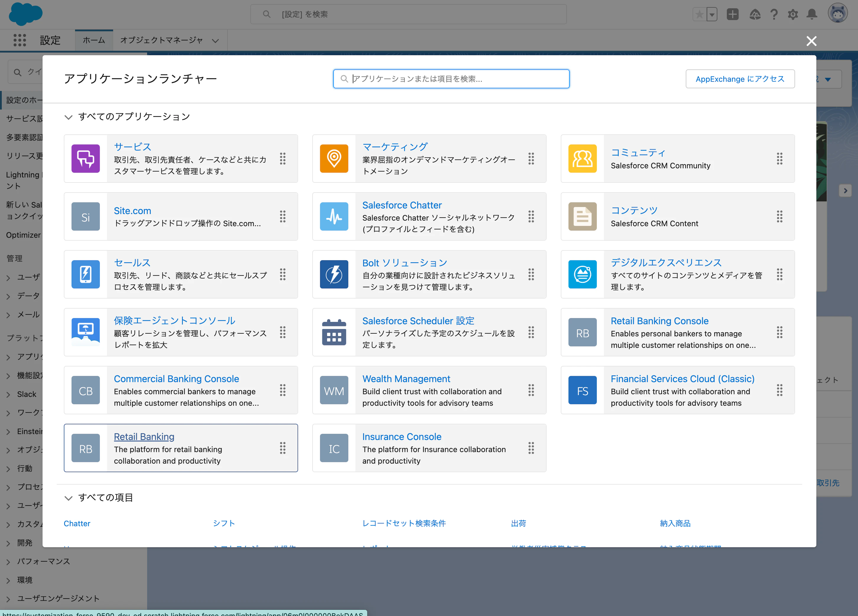Click デジタルエクスペリエンス app icon
Viewport: 858px width, 616px height.
(x=583, y=274)
